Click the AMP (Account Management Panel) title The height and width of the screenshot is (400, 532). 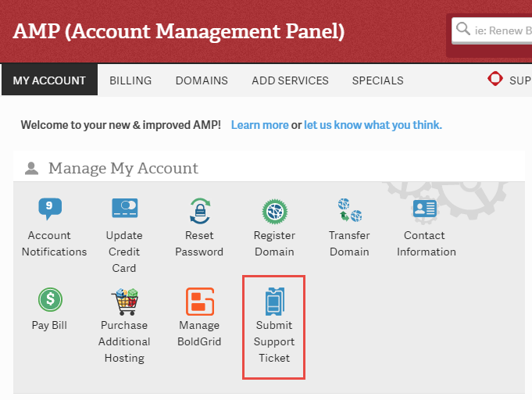click(x=179, y=31)
